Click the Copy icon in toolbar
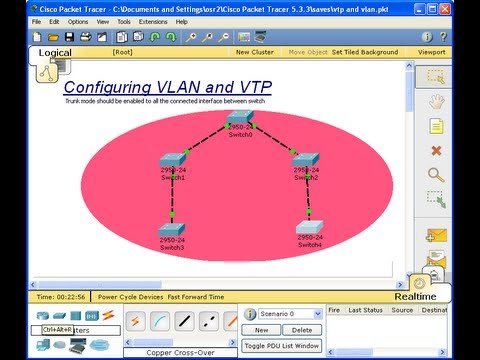 122,37
